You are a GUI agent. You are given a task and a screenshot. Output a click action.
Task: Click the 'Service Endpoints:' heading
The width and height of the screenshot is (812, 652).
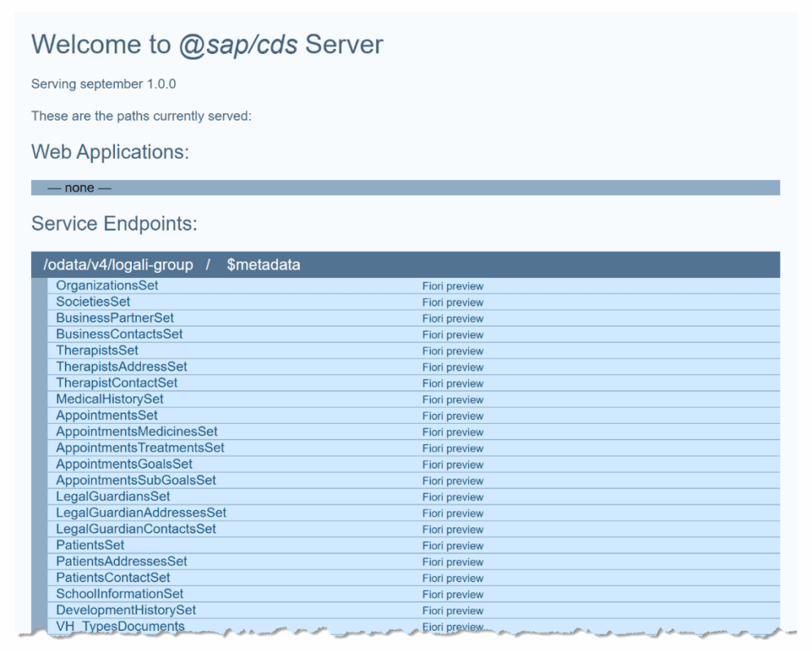tap(115, 224)
